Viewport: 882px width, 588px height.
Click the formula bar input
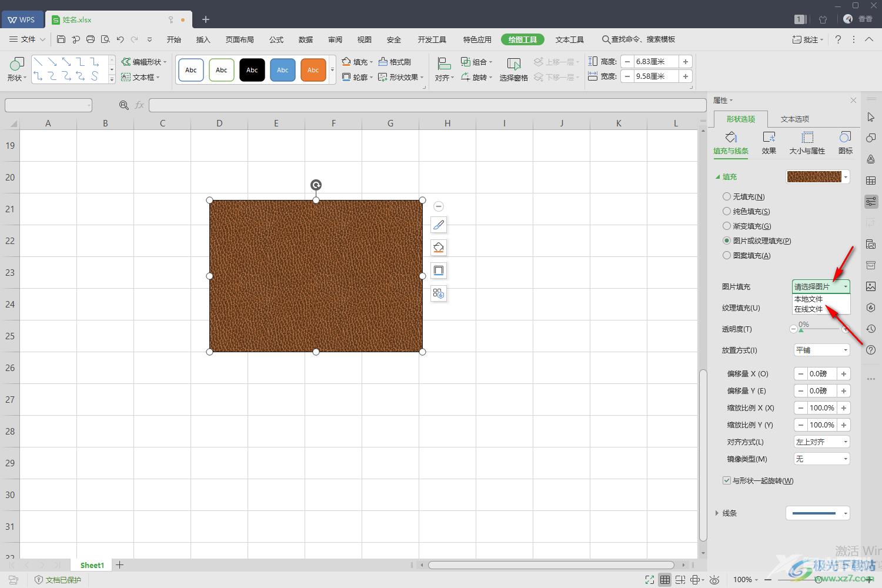[x=427, y=105]
